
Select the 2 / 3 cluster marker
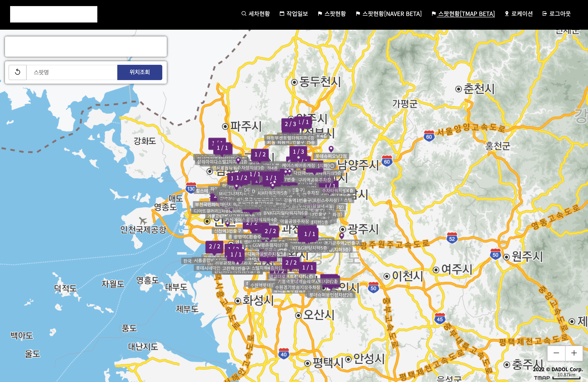coord(290,124)
